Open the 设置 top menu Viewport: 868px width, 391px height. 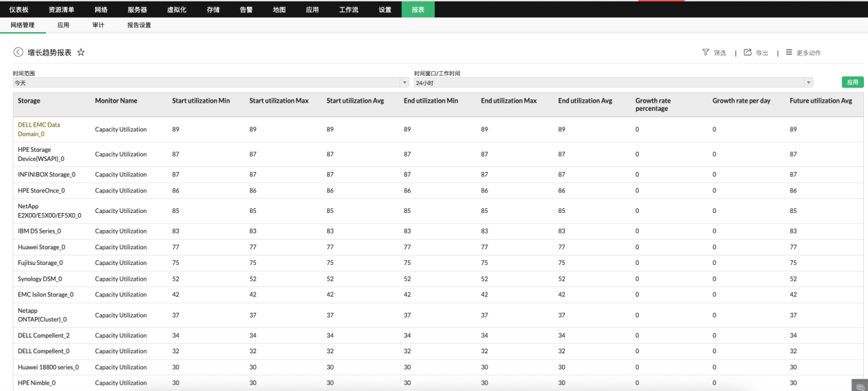[385, 10]
